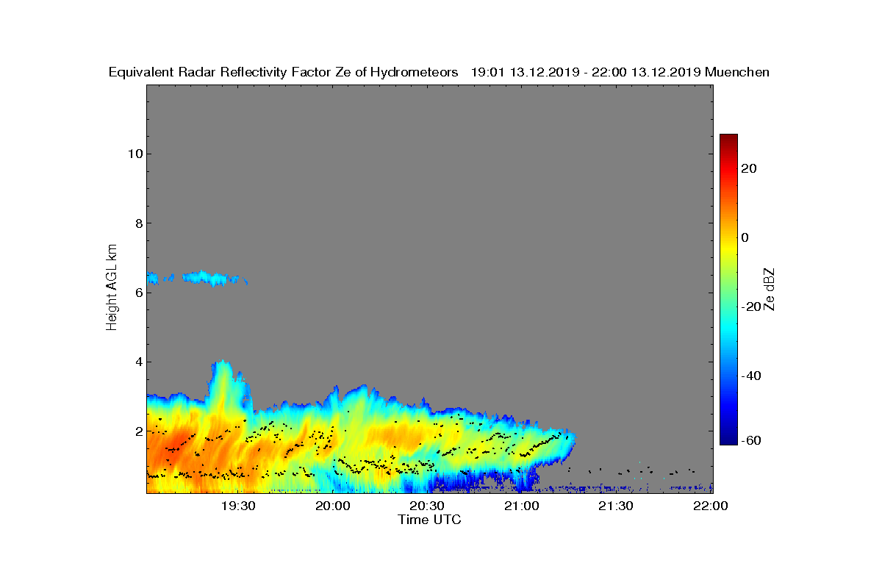Click the 20:30 time tick label
The image size is (882, 588).
tap(427, 506)
